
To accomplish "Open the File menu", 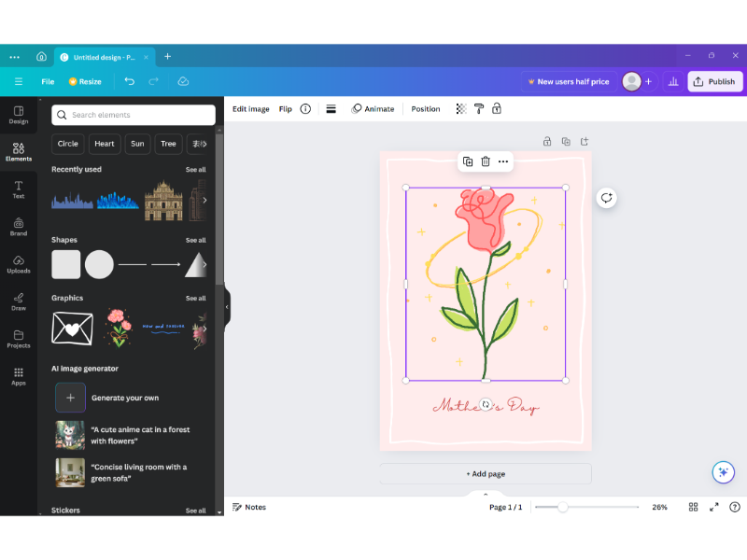I will pyautogui.click(x=48, y=82).
